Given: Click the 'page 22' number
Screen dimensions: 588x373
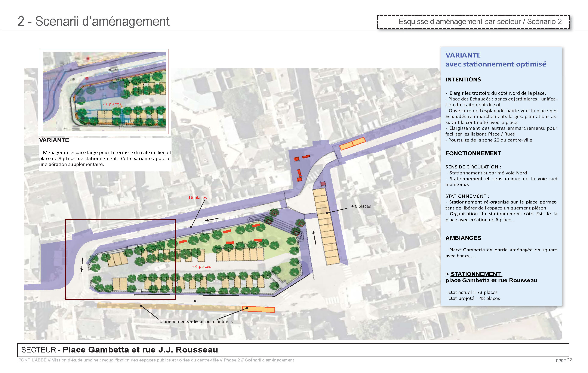Looking at the screenshot, I should pos(564,360).
